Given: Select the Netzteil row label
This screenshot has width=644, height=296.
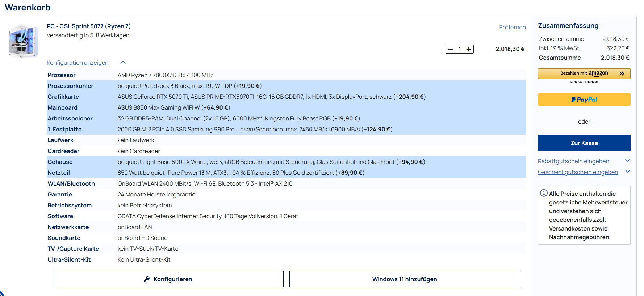Looking at the screenshot, I should (x=59, y=173).
